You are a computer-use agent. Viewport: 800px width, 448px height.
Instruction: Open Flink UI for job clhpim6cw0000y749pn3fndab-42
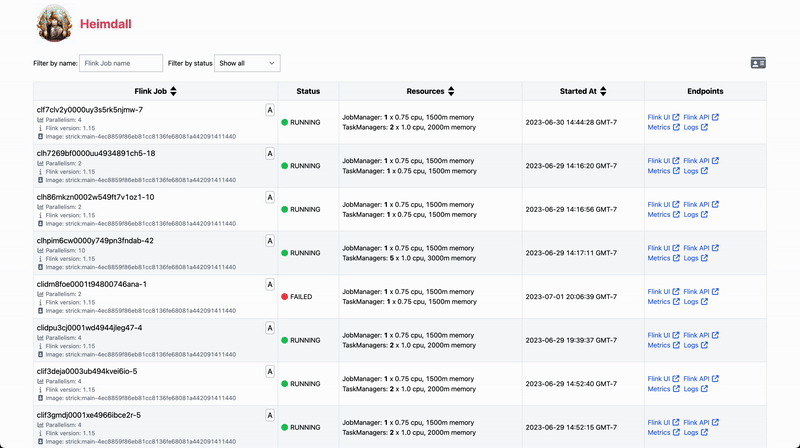[663, 248]
